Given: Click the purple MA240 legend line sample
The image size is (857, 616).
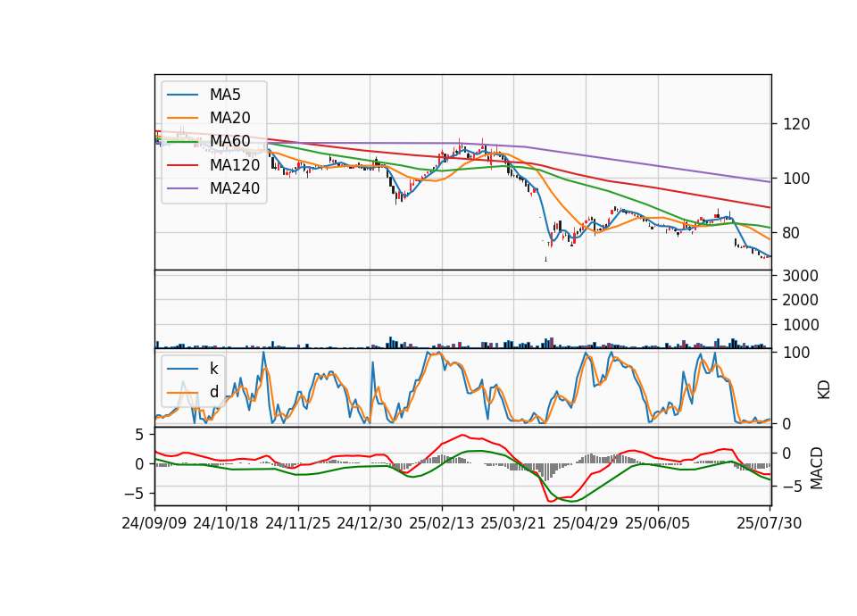Looking at the screenshot, I should tap(182, 188).
